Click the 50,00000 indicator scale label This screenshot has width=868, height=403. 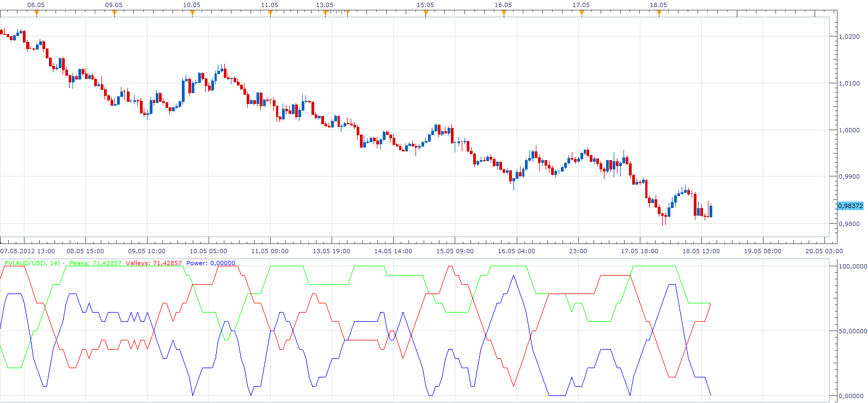tap(853, 331)
